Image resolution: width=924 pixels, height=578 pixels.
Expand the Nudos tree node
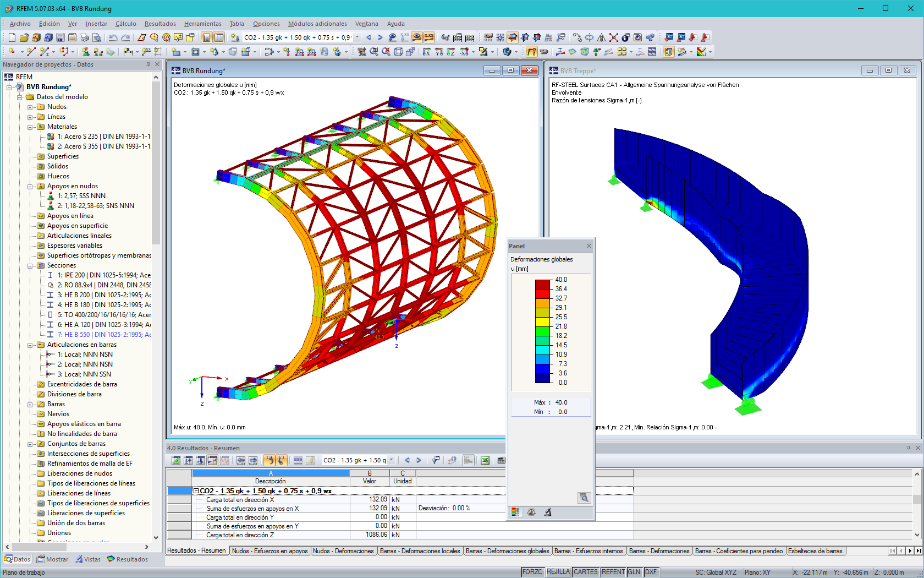coord(31,107)
